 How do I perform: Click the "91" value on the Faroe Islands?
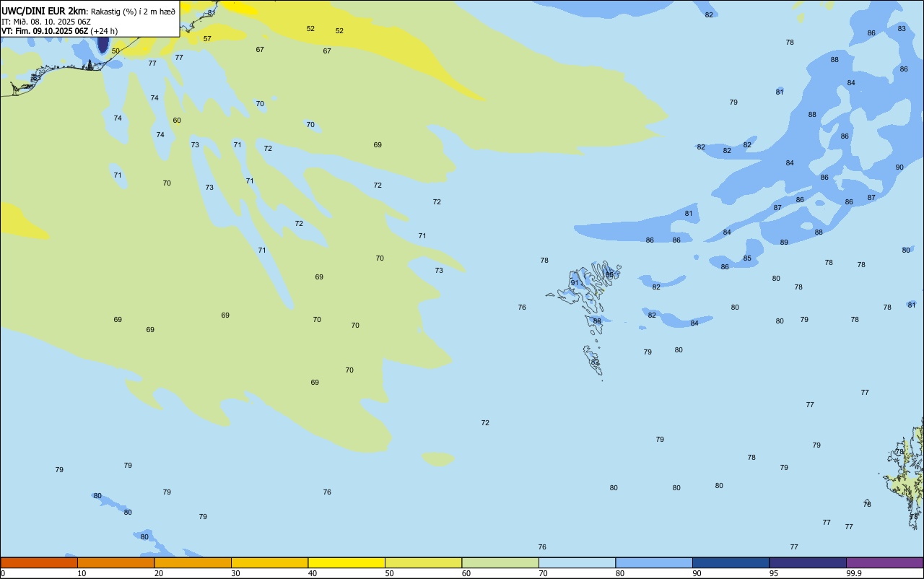point(575,283)
